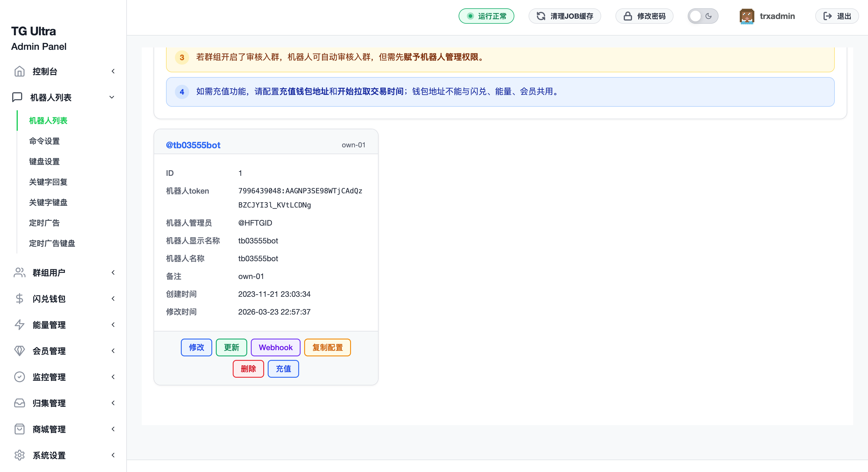868x472 pixels.
Task: Click the 运行正常 status badge
Action: (x=486, y=16)
